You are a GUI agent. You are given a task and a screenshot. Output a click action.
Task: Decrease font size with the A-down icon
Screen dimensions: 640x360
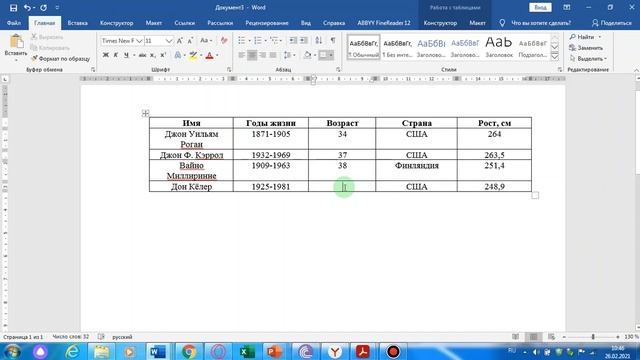click(190, 40)
